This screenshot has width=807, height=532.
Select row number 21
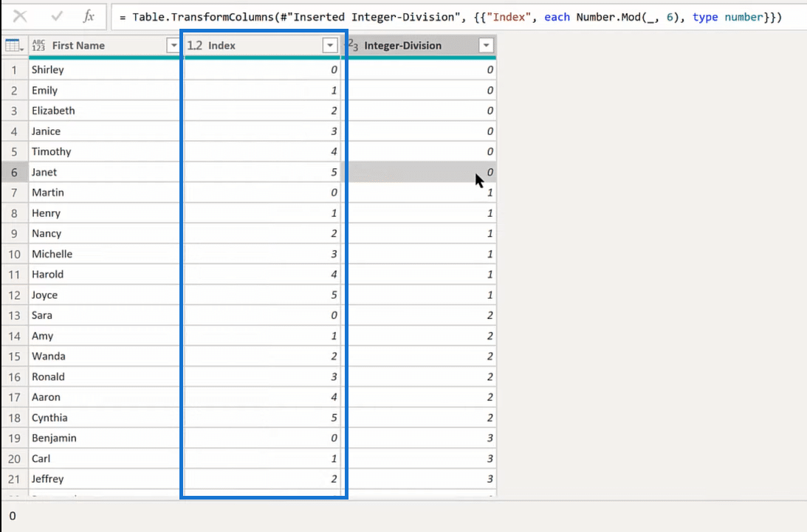(x=15, y=479)
